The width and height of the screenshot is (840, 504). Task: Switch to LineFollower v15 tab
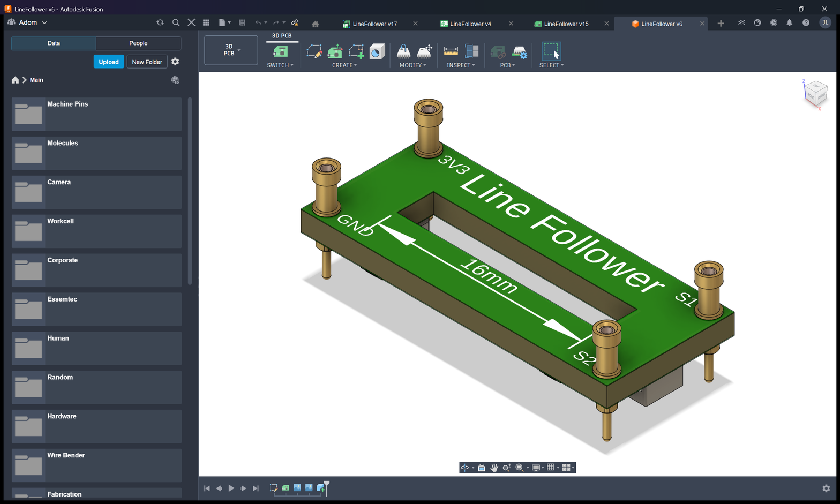point(566,24)
